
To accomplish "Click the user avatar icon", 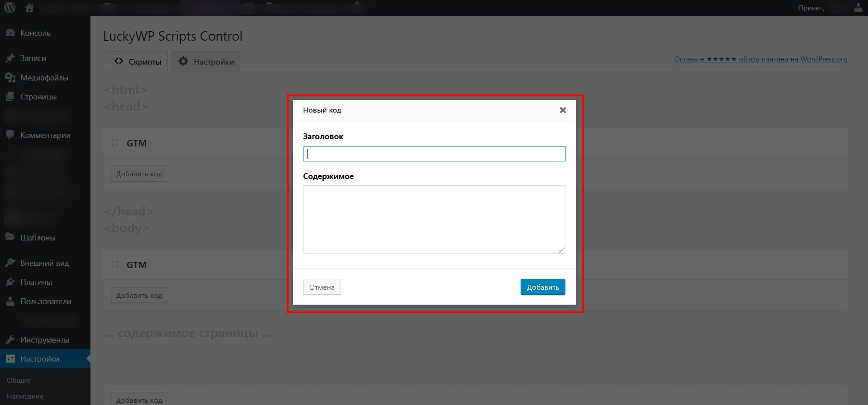I will (858, 8).
